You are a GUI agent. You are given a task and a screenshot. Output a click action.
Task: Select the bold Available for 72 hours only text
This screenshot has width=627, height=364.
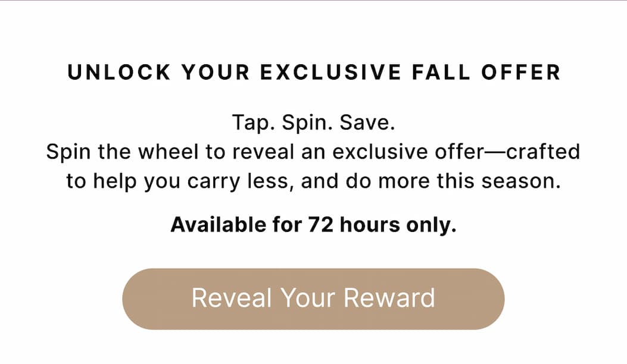click(313, 225)
